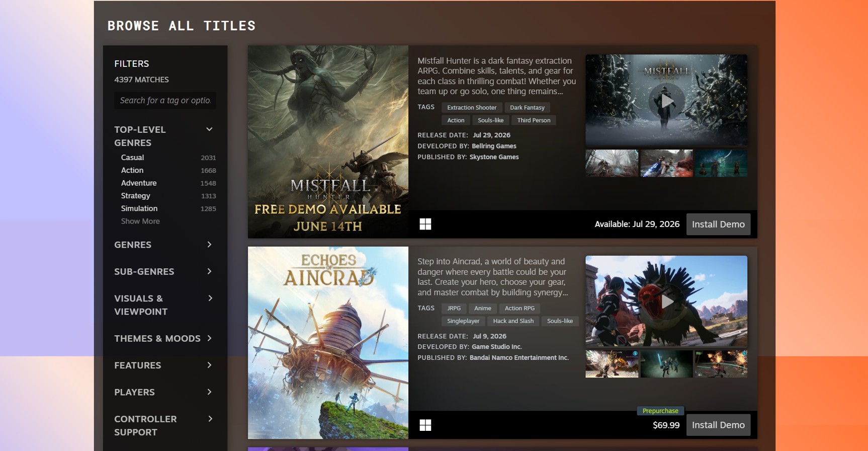The image size is (868, 451).
Task: View second Mistfall Hunter screenshot thumbnail
Action: tap(666, 163)
